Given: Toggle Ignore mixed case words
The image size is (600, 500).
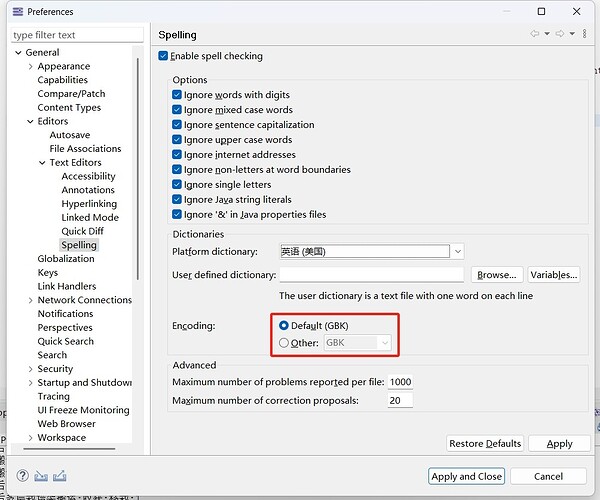Looking at the screenshot, I should tap(177, 110).
